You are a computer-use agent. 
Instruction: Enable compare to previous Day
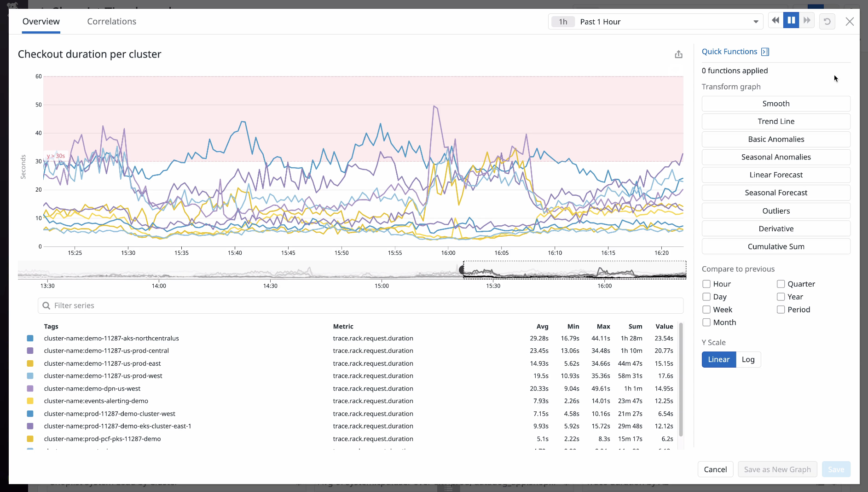(706, 297)
